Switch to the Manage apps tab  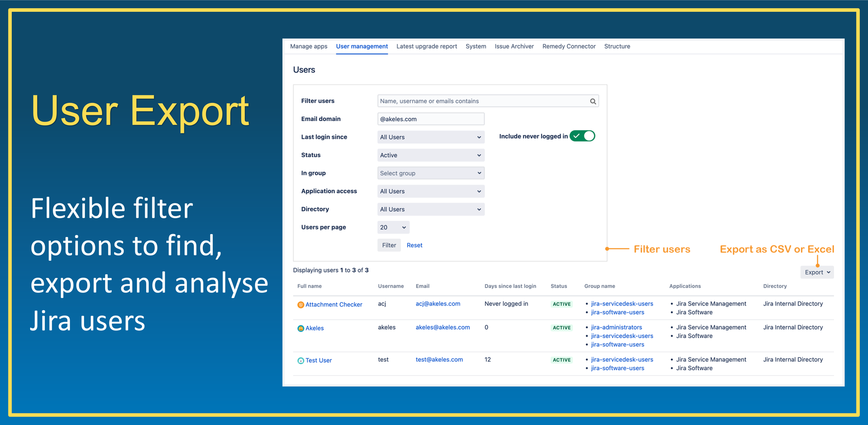pos(309,46)
